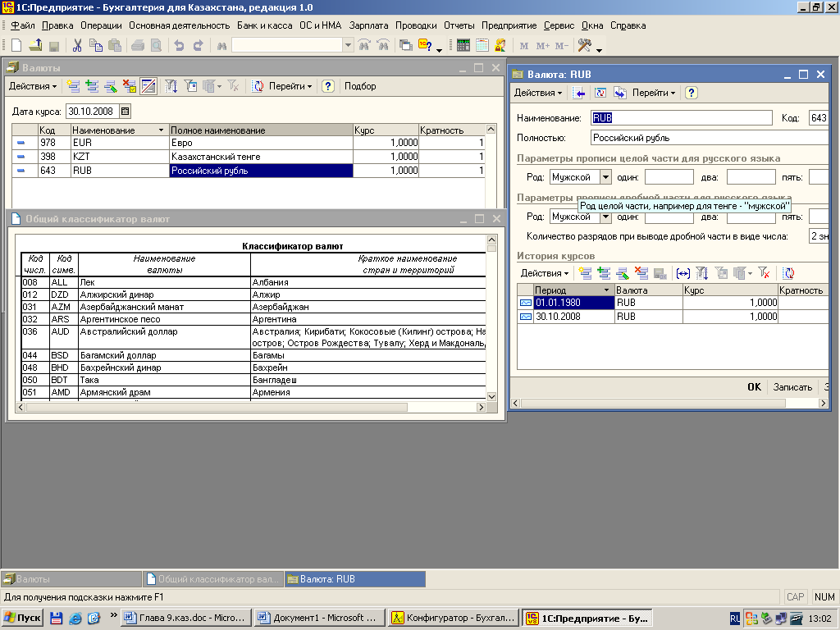This screenshot has height=630, width=840.
Task: Click the hammer and wrench settings icon
Action: (584, 46)
